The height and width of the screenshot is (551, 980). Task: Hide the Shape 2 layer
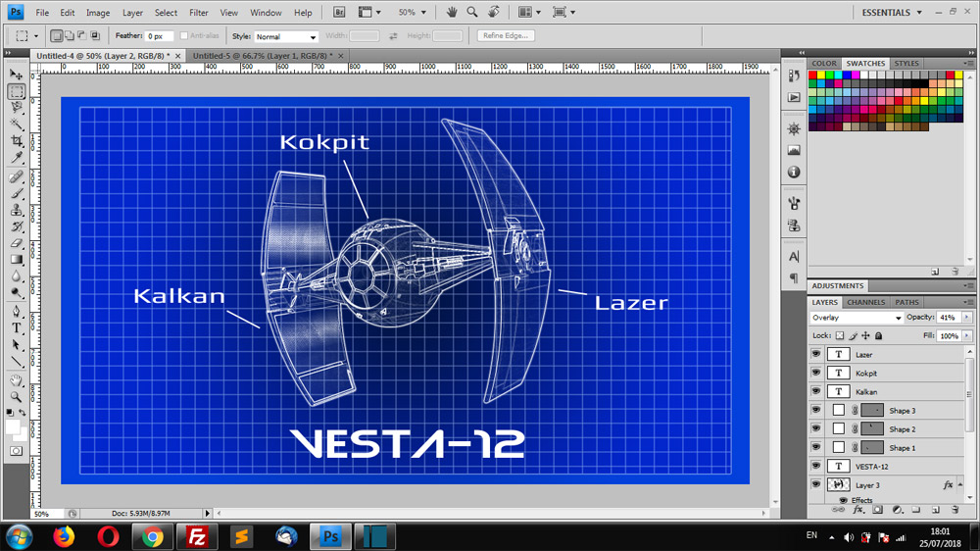[x=815, y=429]
